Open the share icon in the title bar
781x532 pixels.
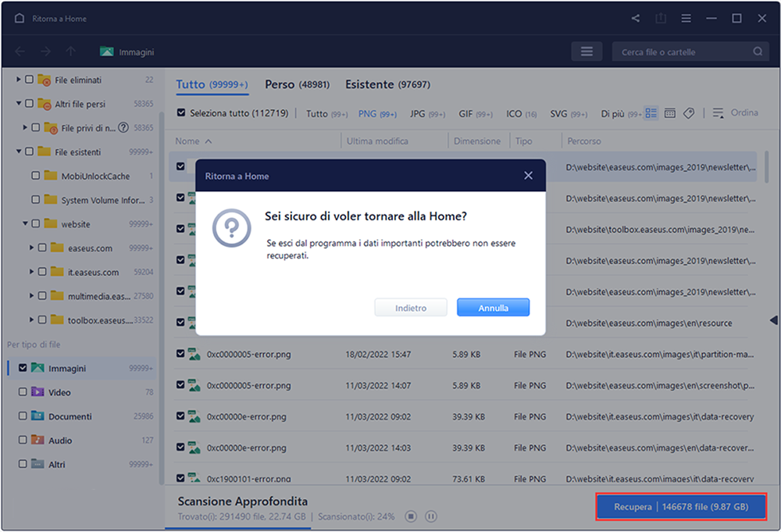click(636, 19)
